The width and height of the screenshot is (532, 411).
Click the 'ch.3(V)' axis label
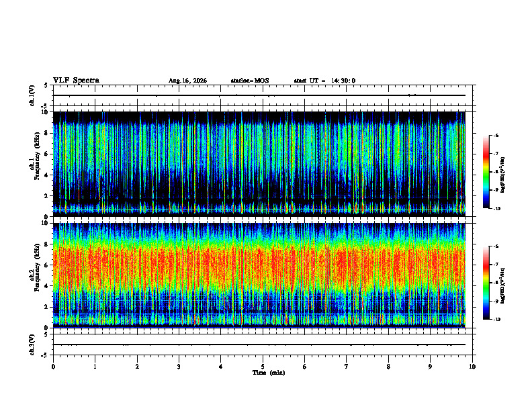pos(32,345)
